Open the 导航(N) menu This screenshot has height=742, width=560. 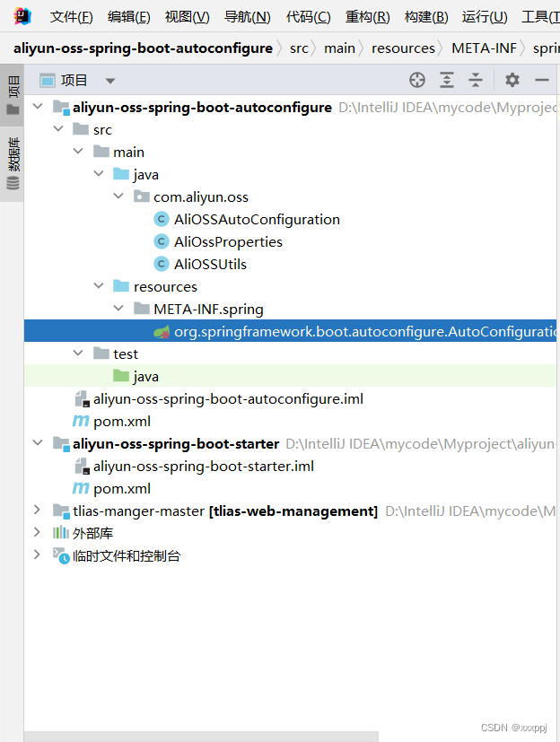coord(248,18)
